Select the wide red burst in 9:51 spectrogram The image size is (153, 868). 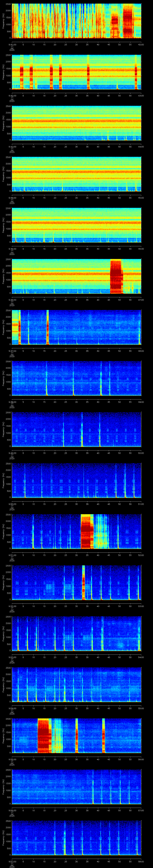(x=87, y=531)
